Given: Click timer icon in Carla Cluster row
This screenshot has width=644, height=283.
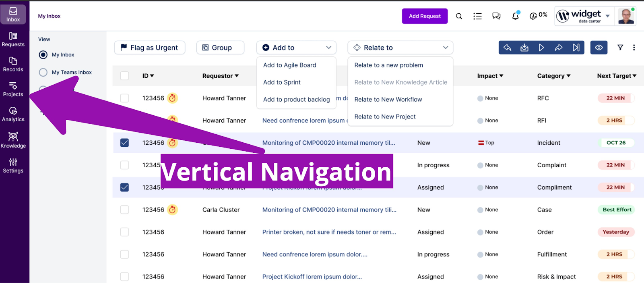Looking at the screenshot, I should (x=173, y=210).
